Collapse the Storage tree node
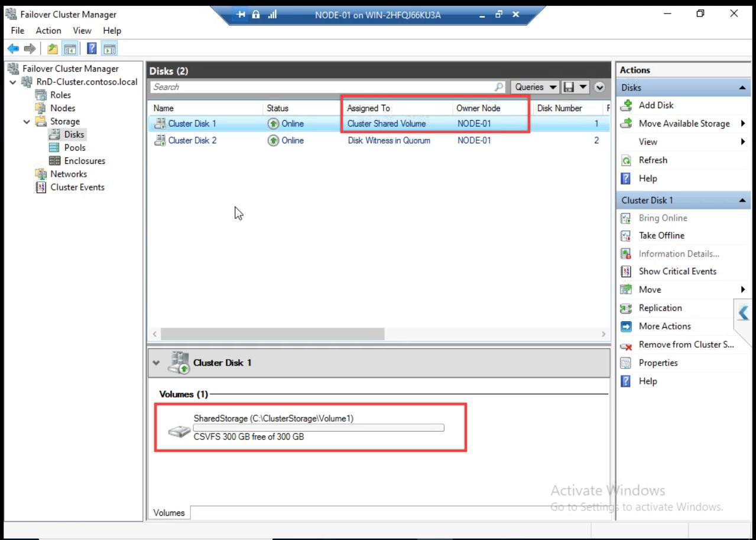756x540 pixels. (27, 122)
